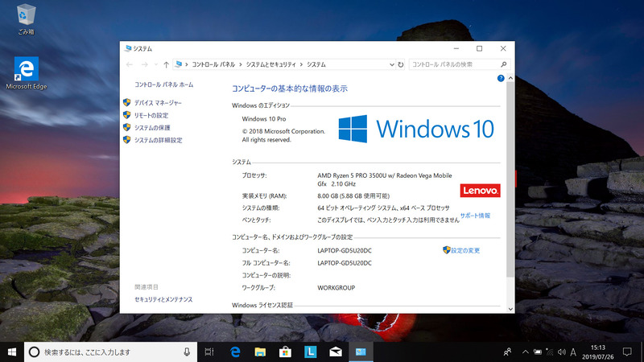Open the Lenovo Vantage taskbar icon
644x362 pixels.
[310, 352]
